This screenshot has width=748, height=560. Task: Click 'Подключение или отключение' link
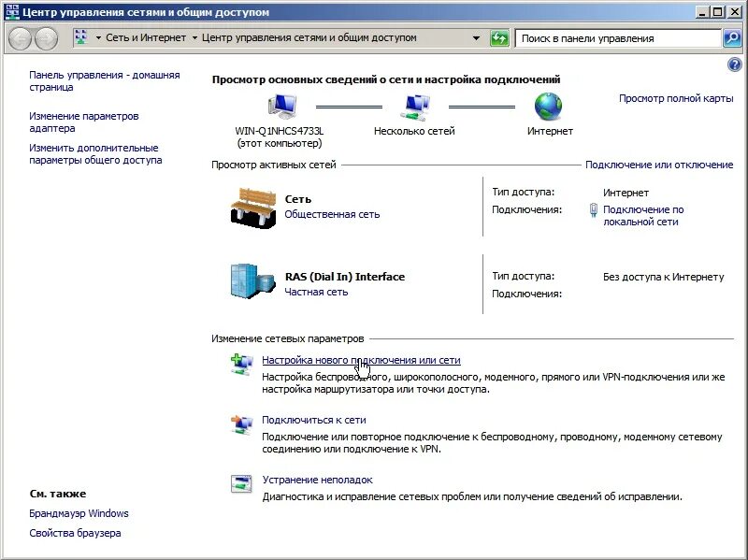point(659,165)
